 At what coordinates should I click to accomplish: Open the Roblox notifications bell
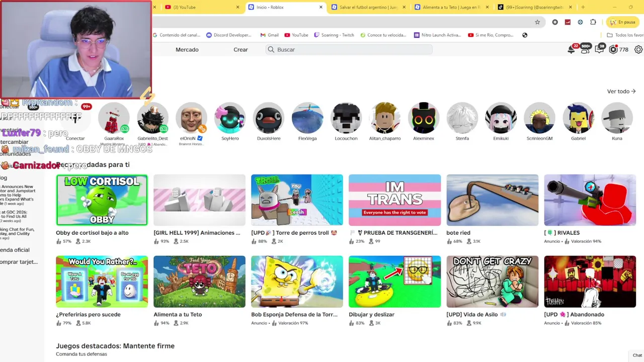572,49
